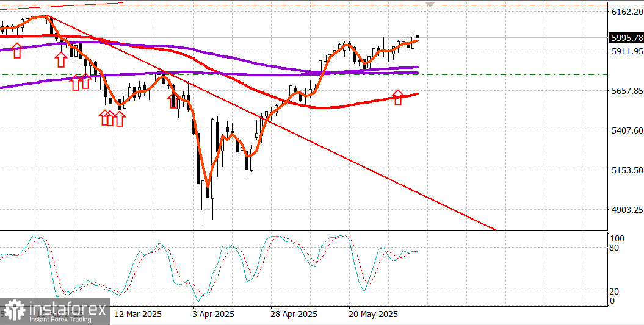Screen dimensions: 644x325
Task: Click the 5153.50 price axis label
Action: [x=627, y=170]
